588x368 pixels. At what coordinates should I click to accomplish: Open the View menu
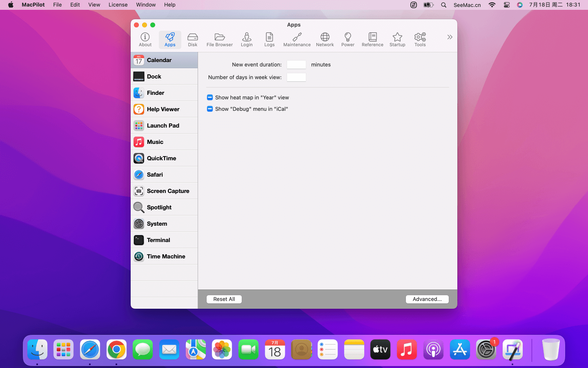click(x=94, y=5)
